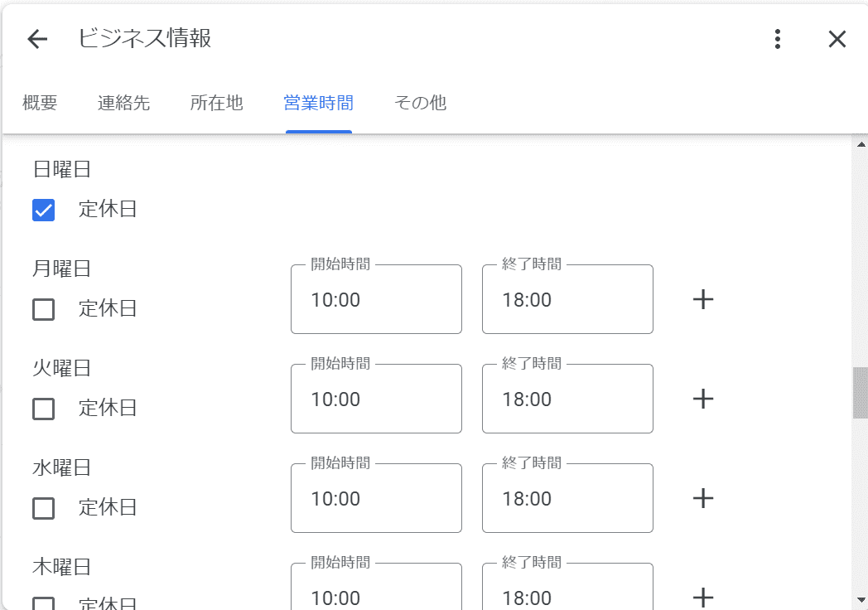Open 木曜日 終了時間 time field

coord(567,586)
